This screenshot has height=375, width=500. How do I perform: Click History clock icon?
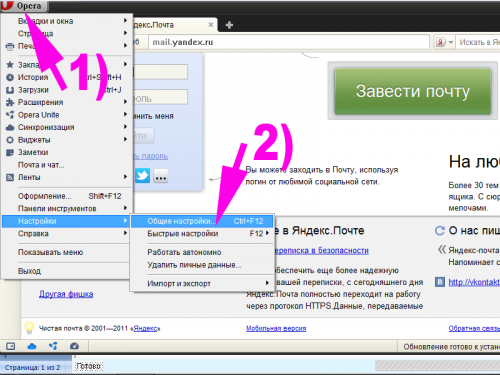click(10, 77)
